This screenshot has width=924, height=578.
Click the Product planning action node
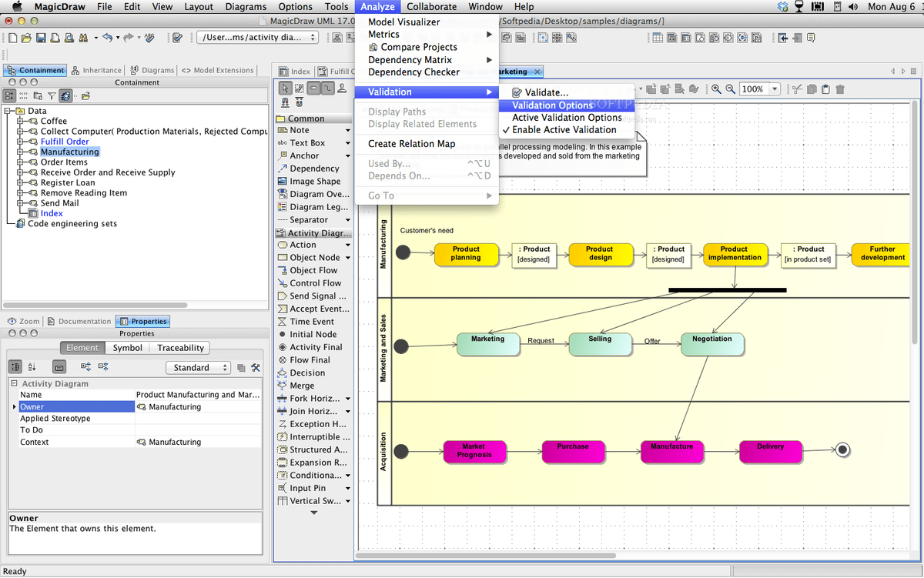(466, 254)
